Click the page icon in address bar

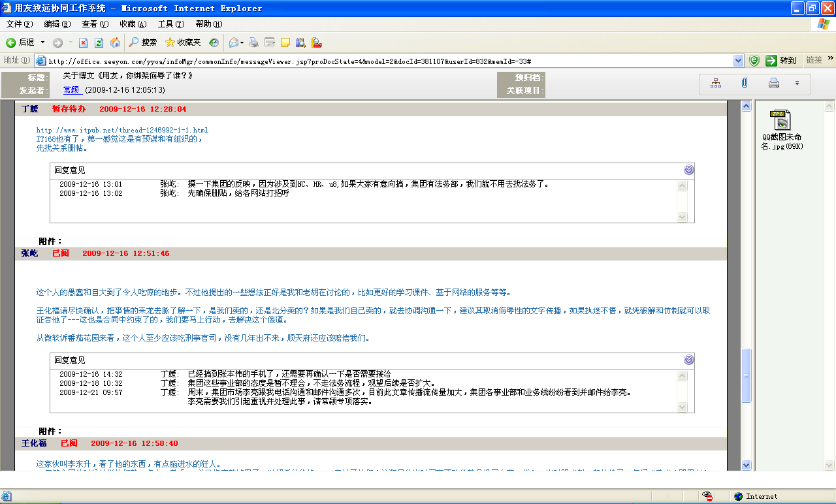(x=40, y=61)
